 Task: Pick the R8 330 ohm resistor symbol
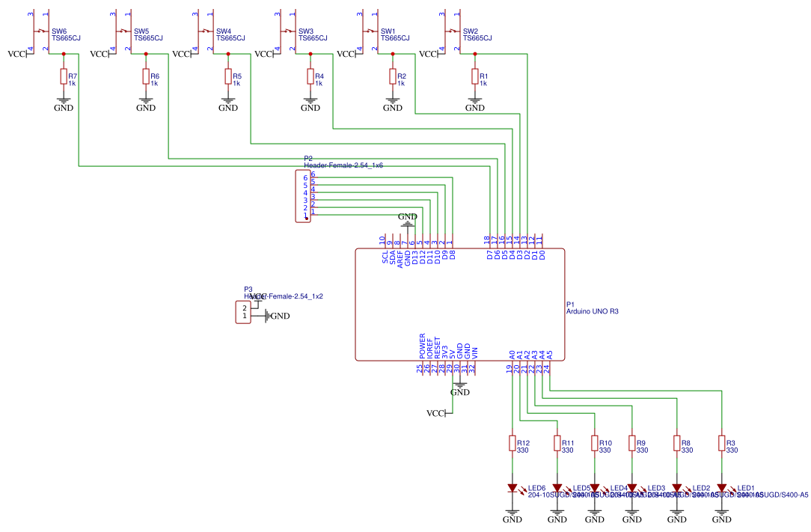pyautogui.click(x=677, y=444)
